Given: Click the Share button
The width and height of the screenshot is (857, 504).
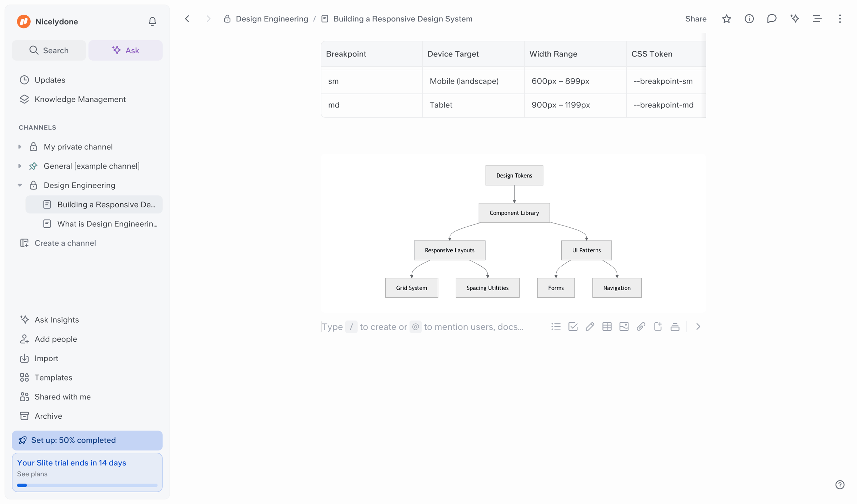Looking at the screenshot, I should click(696, 19).
